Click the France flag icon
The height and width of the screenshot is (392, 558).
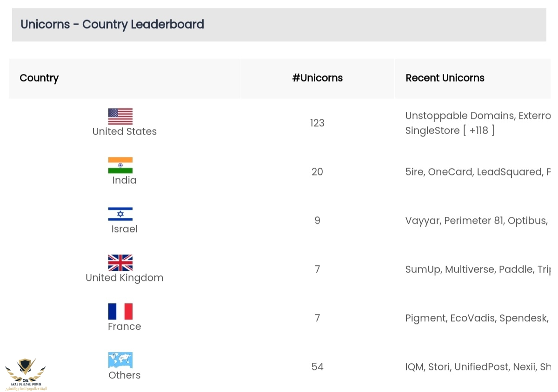[x=120, y=312]
